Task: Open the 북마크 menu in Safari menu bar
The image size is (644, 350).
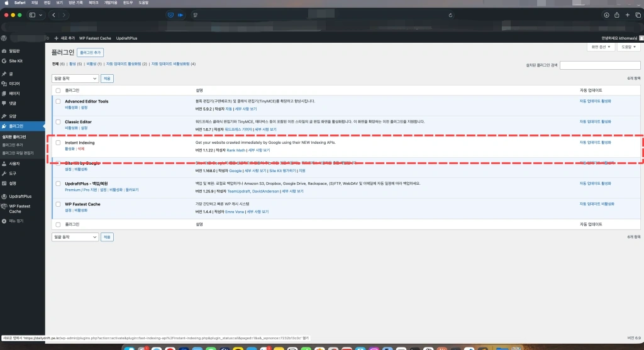Action: click(93, 3)
